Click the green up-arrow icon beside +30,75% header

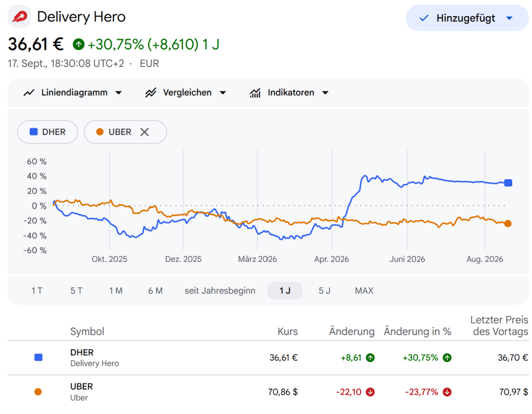[78, 44]
